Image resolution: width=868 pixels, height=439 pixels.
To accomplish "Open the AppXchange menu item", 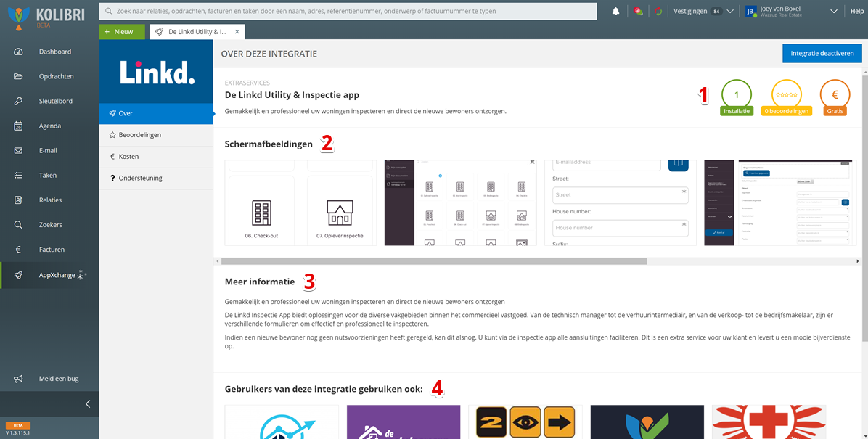I will point(49,275).
